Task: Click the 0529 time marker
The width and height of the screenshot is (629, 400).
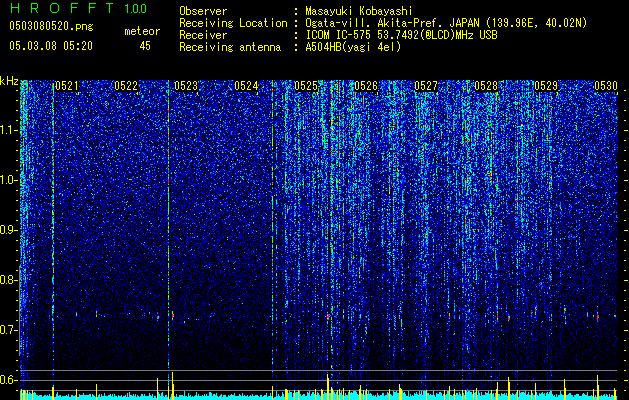Action: pos(546,86)
